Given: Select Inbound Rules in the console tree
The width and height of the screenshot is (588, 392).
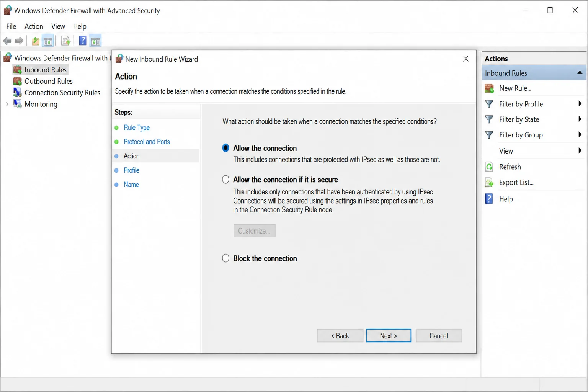Looking at the screenshot, I should [x=46, y=70].
